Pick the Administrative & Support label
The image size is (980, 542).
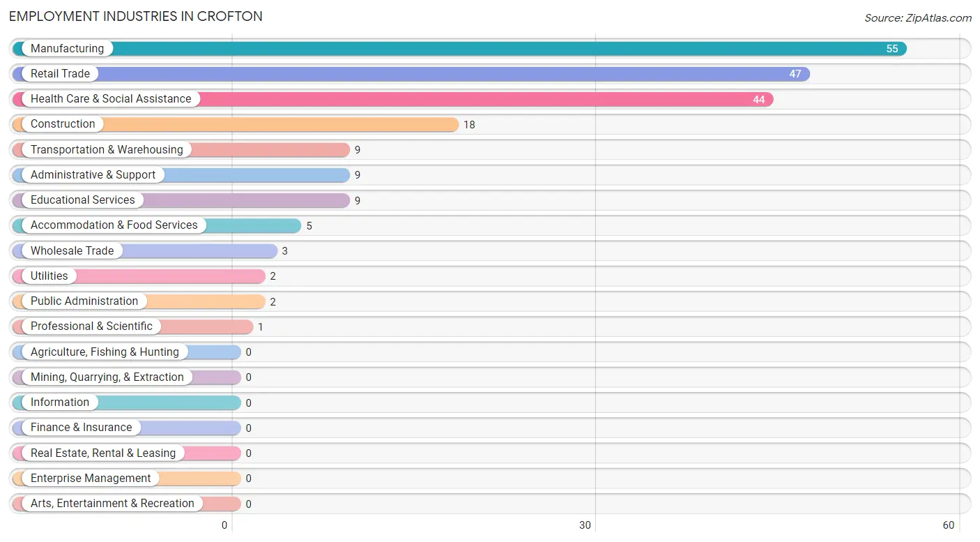[93, 174]
